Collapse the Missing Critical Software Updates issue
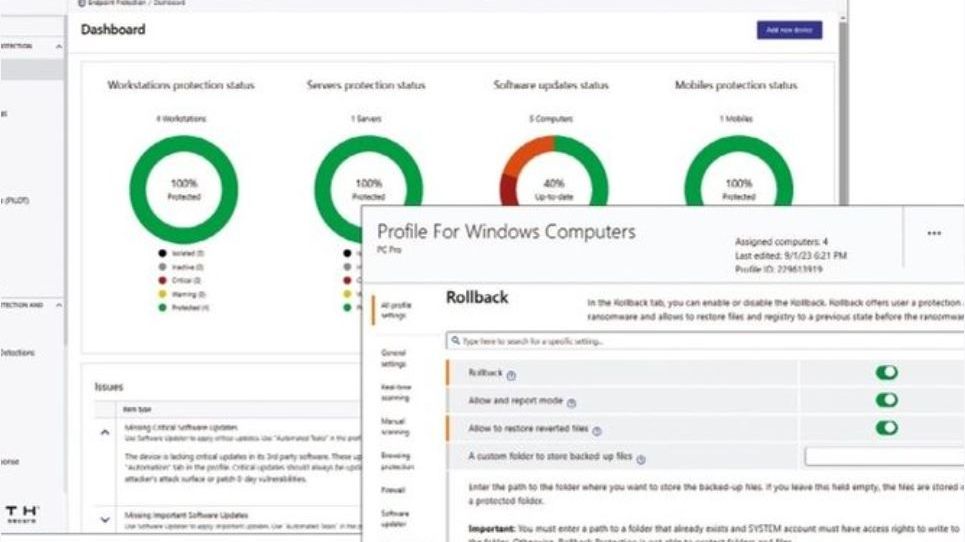 105,432
